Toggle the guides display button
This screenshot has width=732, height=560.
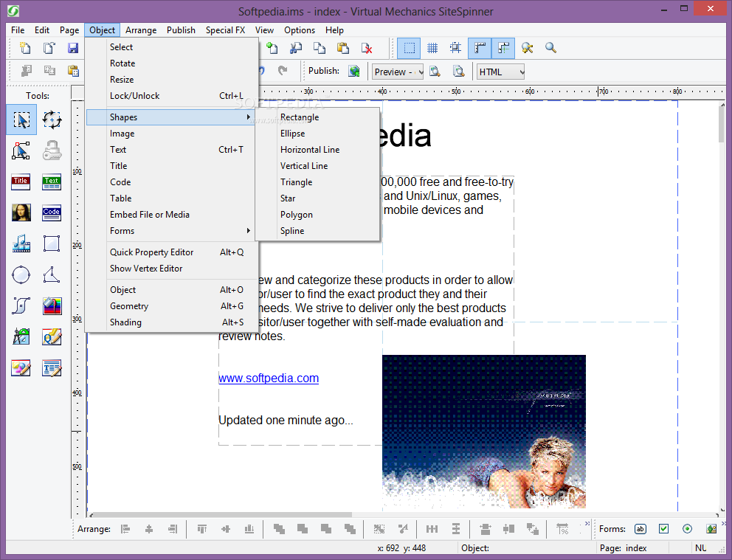point(503,48)
